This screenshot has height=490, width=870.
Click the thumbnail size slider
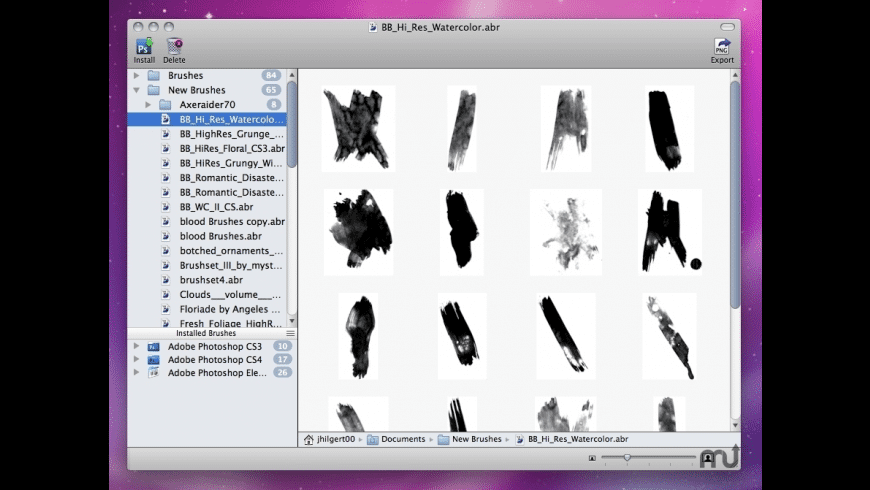[x=628, y=458]
